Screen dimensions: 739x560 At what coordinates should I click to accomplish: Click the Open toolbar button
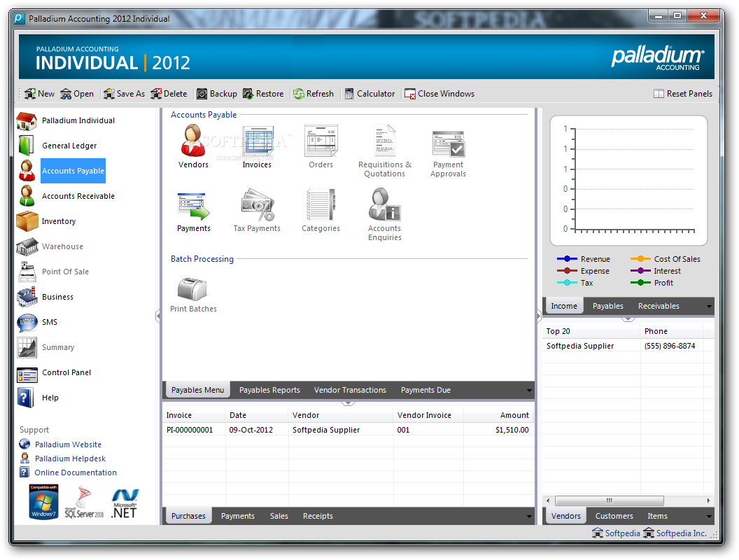[x=77, y=94]
